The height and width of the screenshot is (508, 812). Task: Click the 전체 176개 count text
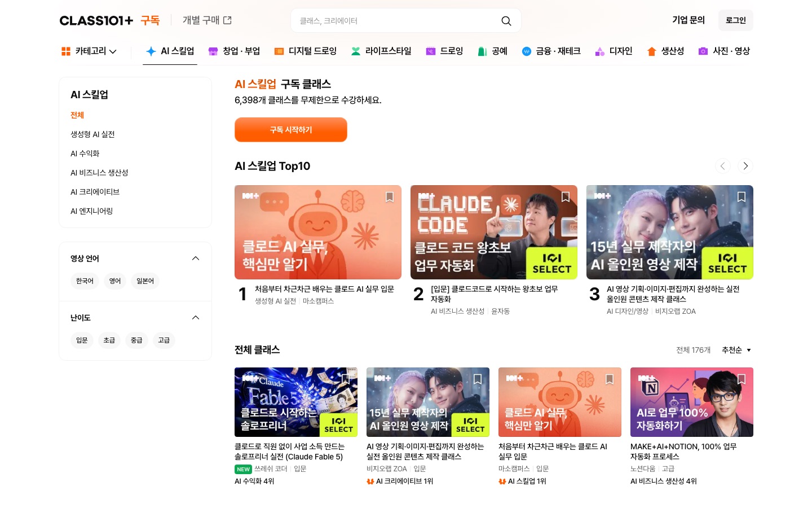click(x=693, y=350)
